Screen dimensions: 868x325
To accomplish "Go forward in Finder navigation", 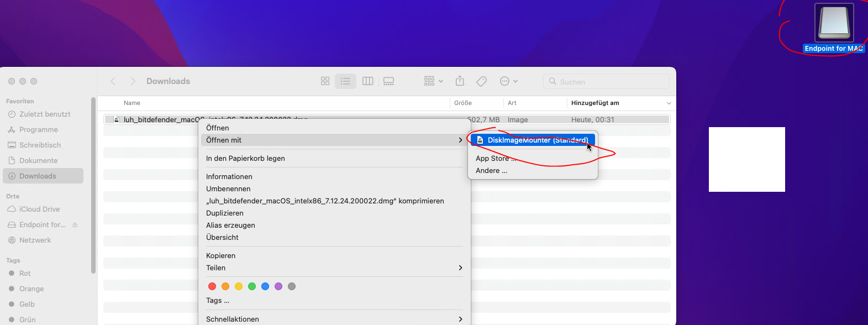I will pos(133,81).
